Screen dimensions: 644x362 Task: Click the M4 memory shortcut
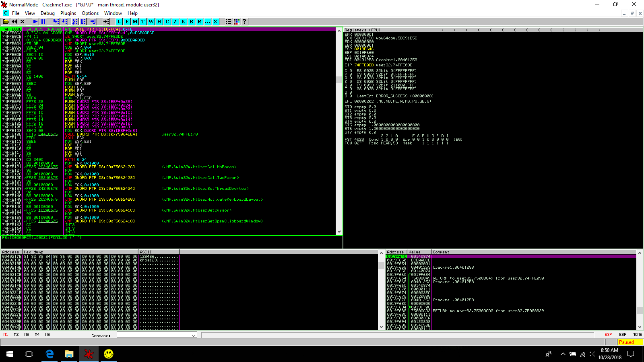[37, 335]
